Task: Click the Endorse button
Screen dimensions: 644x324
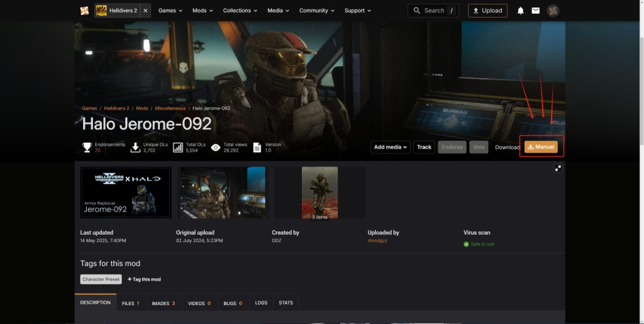Action: pos(452,147)
